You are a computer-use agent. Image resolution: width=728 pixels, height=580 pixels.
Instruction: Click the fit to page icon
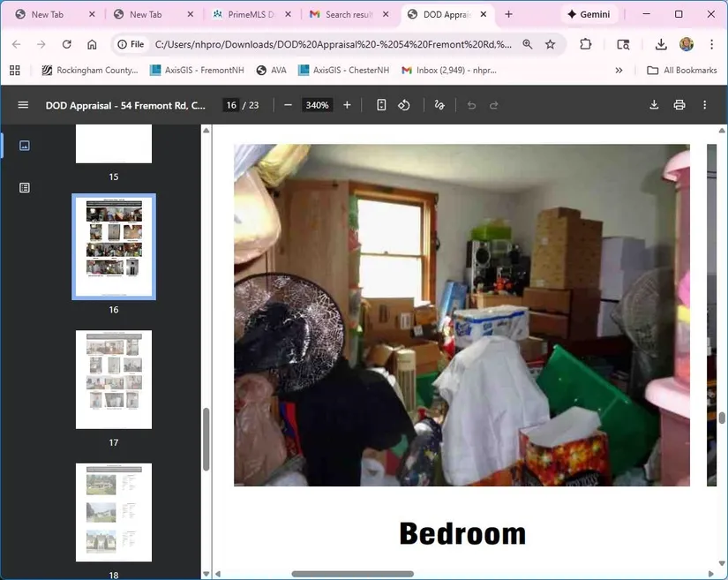pos(381,105)
